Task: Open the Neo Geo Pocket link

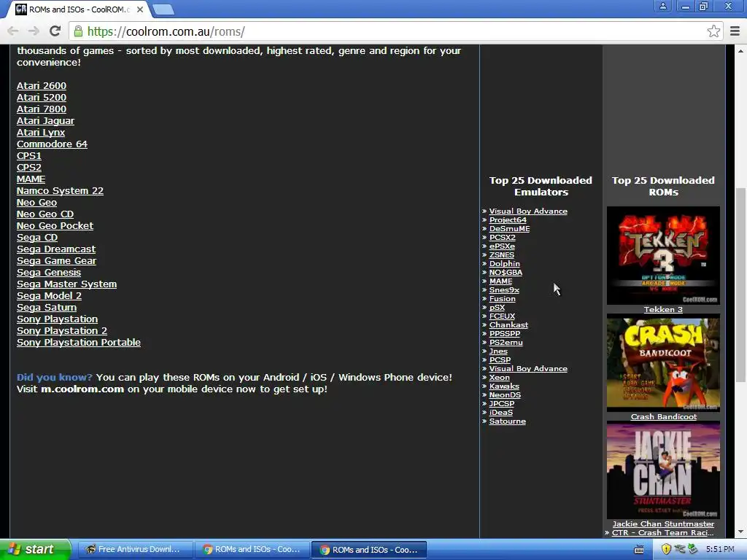Action: [x=55, y=226]
